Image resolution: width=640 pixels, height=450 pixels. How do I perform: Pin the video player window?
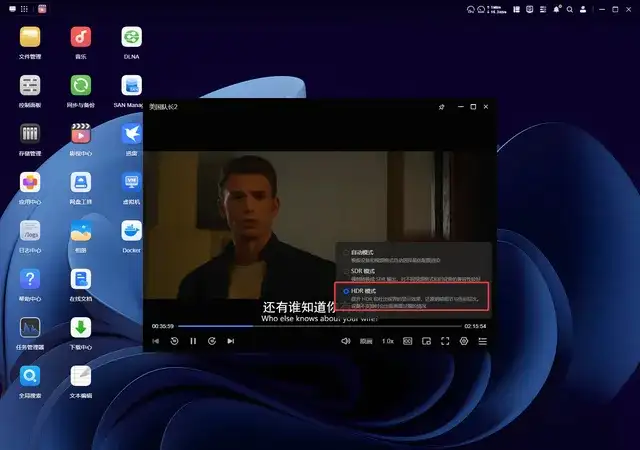[x=441, y=107]
